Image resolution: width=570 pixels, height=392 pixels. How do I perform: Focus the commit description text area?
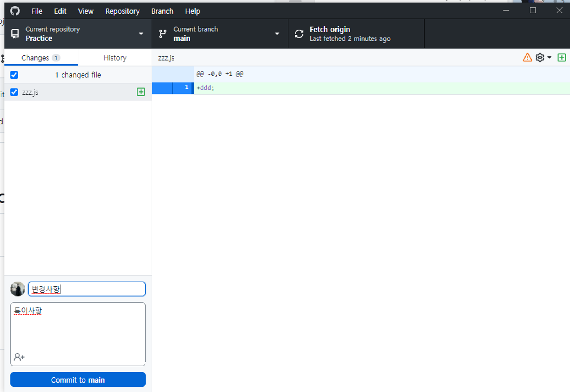coord(78,334)
